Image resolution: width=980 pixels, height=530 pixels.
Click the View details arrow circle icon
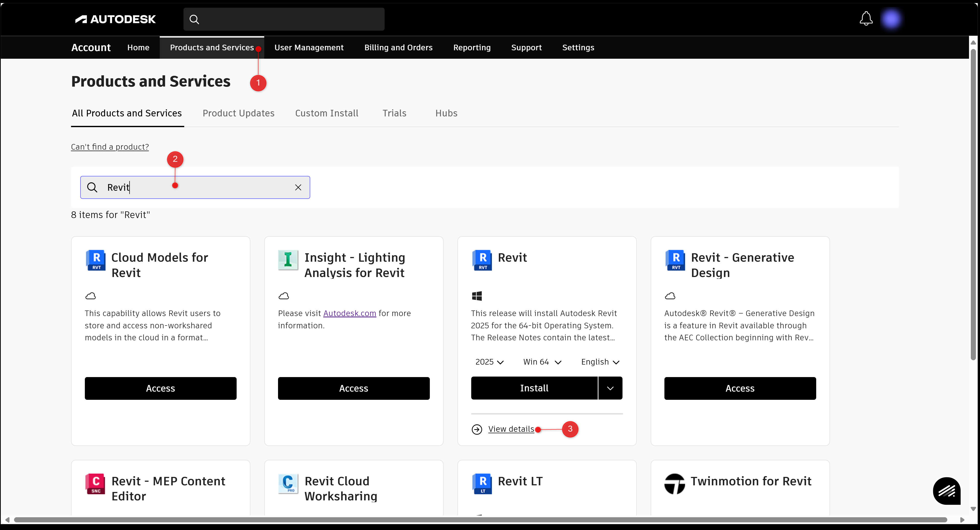pyautogui.click(x=477, y=429)
